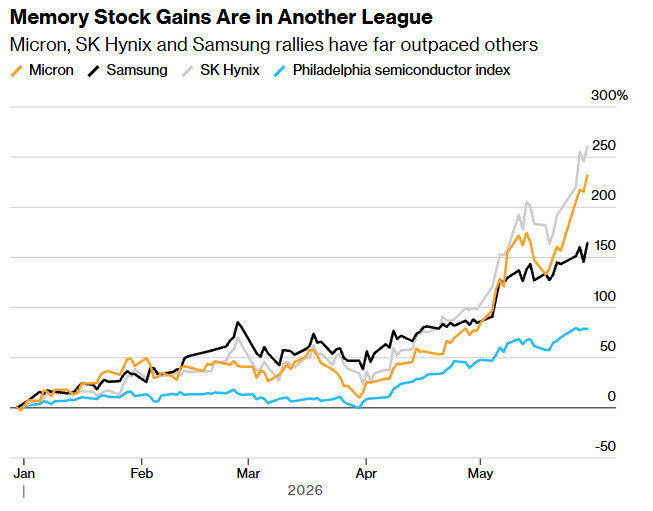This screenshot has height=511, width=653.
Task: Click the -50 y-axis label
Action: [606, 446]
